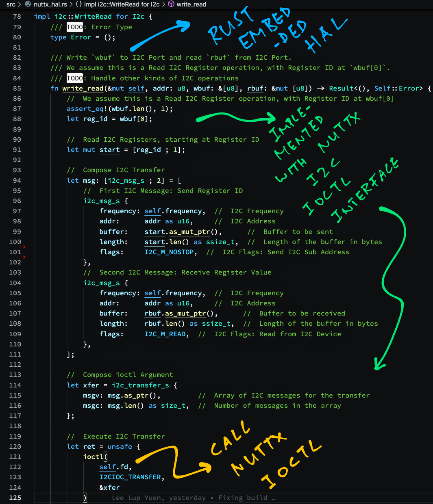
Task: Click line number 125 in the gutter
Action: point(15,498)
